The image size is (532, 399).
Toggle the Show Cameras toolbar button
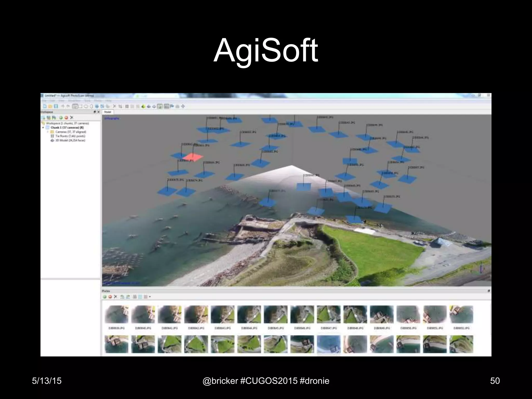tap(167, 106)
